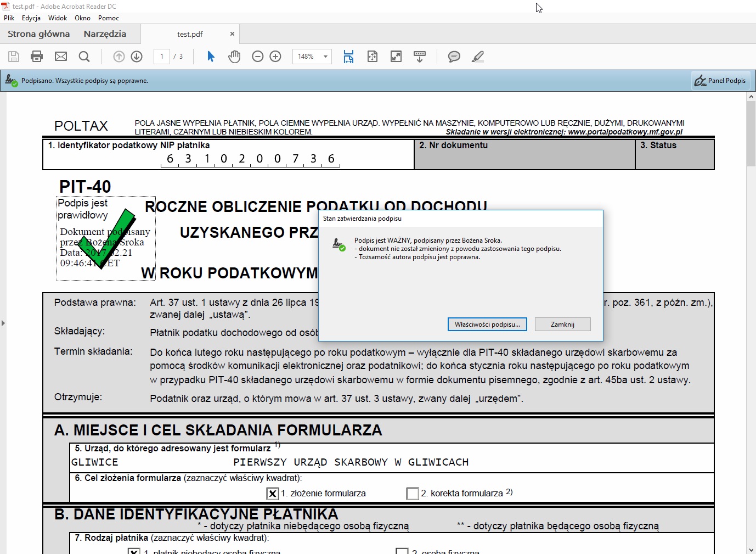756x554 pixels.
Task: Click Zamknij button in dialog
Action: coord(563,324)
